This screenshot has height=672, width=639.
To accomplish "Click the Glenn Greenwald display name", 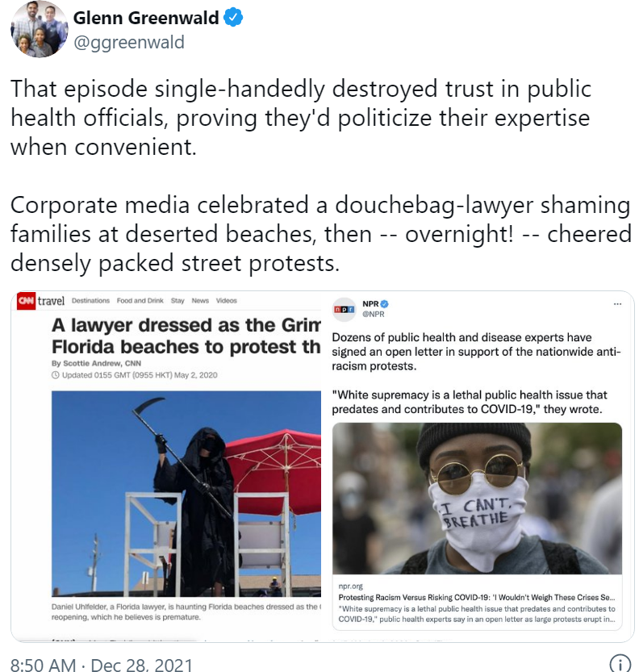I will point(146,18).
